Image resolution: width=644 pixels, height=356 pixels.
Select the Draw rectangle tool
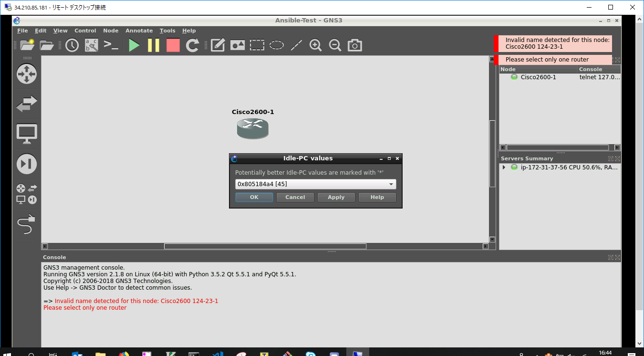[257, 45]
